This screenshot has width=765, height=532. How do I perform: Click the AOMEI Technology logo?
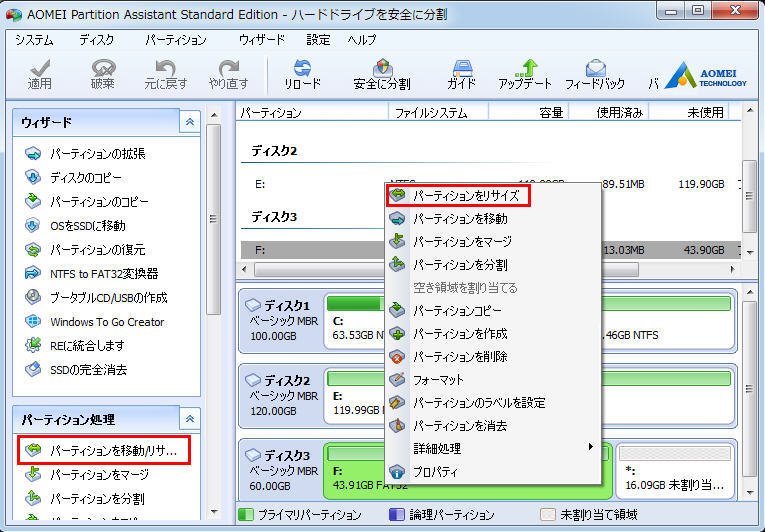[705, 76]
